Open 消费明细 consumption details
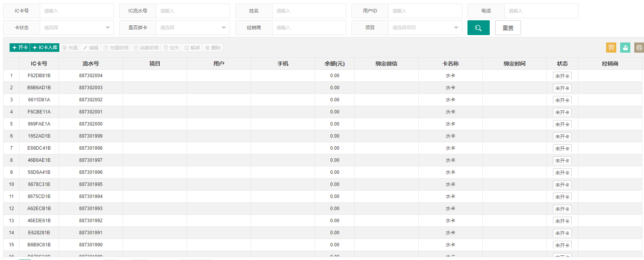 click(146, 48)
